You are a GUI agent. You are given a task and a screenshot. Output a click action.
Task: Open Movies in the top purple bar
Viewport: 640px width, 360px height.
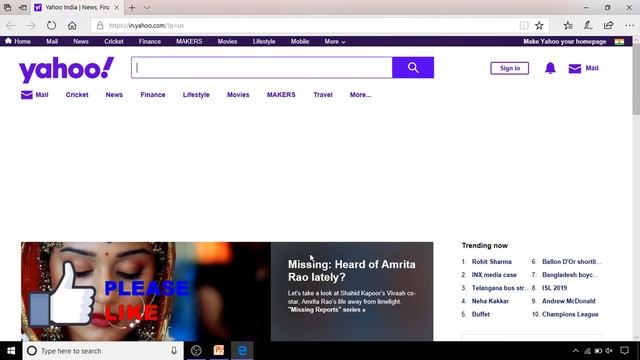[227, 41]
